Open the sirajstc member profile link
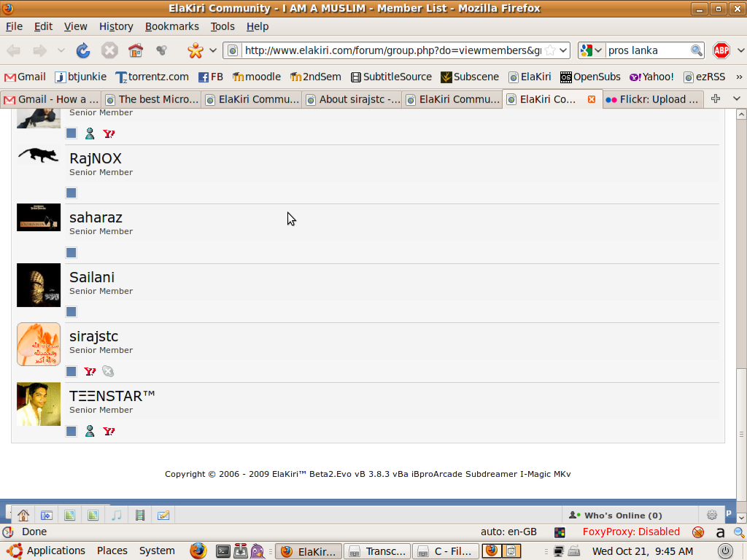The image size is (747, 560). coord(93,336)
